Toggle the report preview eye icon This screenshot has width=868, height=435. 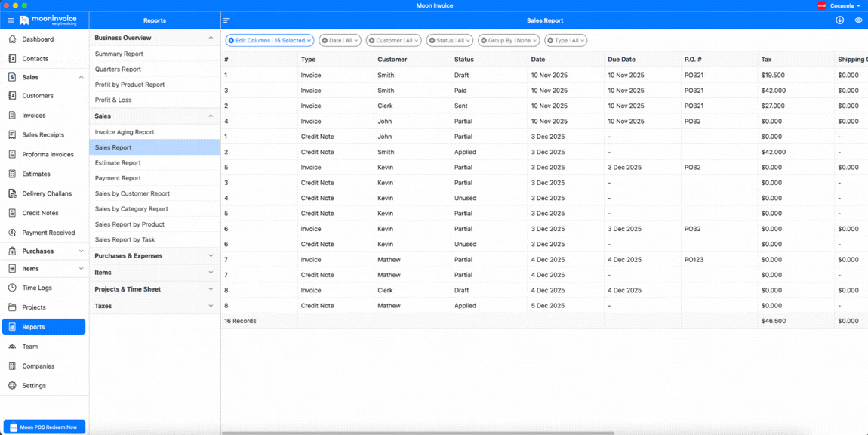click(x=858, y=20)
